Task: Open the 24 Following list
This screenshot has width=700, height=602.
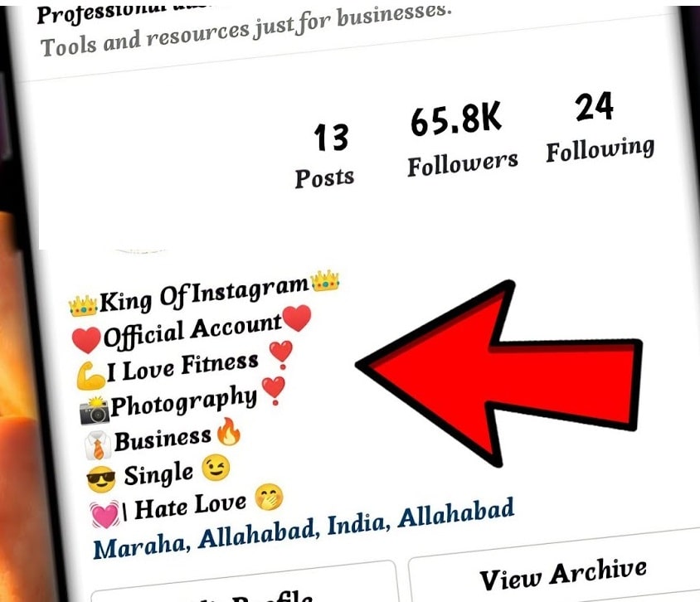Action: (600, 127)
